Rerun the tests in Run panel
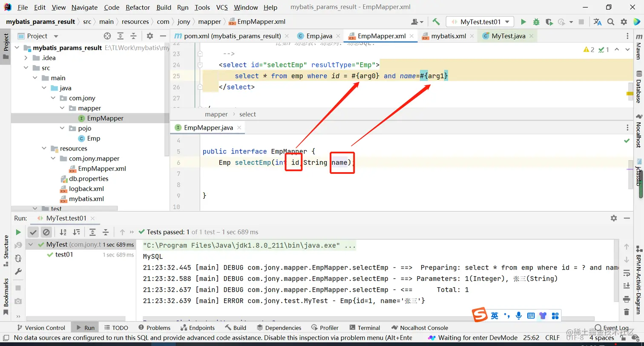The width and height of the screenshot is (644, 346). pyautogui.click(x=18, y=232)
